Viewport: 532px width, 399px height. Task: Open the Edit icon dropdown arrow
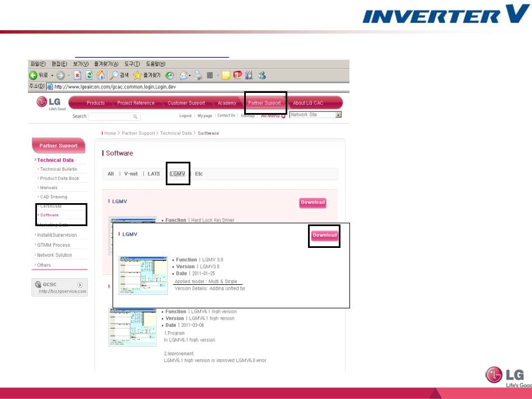point(218,75)
